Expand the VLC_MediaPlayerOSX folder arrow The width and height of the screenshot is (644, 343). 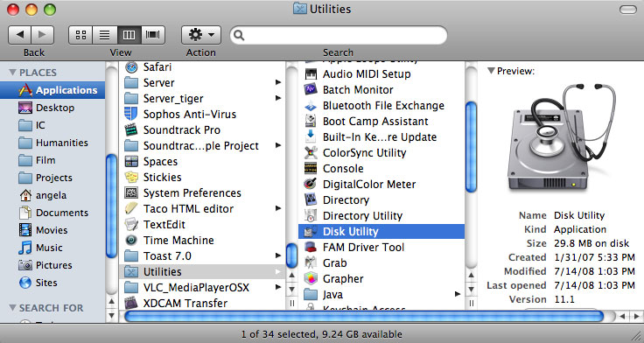tap(278, 287)
